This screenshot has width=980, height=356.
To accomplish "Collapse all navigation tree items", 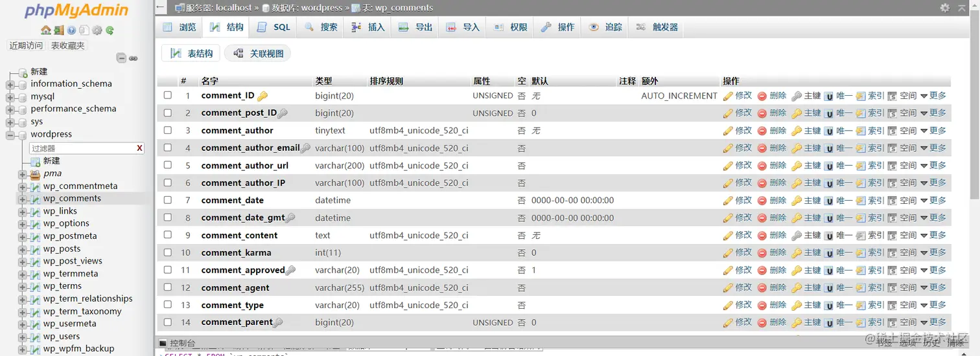I will (x=121, y=58).
